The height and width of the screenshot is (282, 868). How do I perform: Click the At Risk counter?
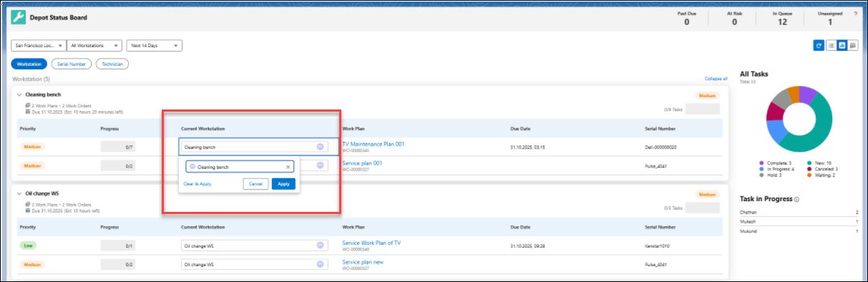pyautogui.click(x=734, y=18)
